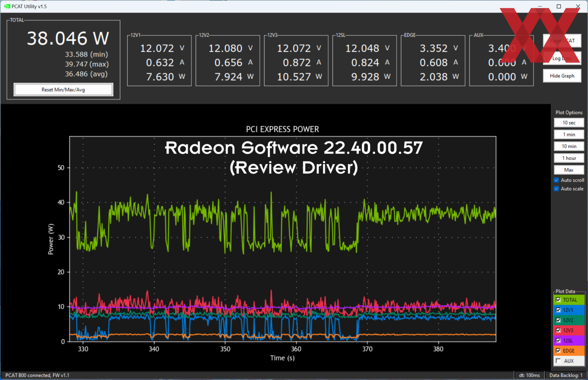Set plot range to 10 sec
Image resolution: width=588 pixels, height=380 pixels.
point(569,123)
